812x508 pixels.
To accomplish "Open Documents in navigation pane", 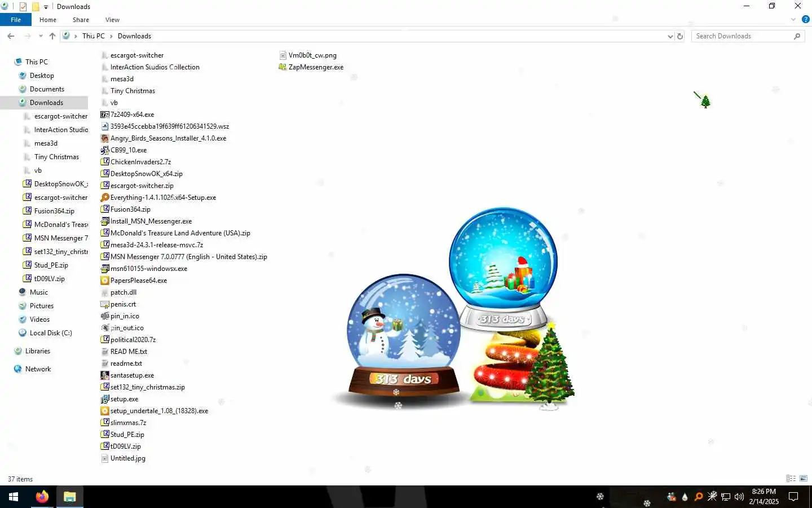I will [x=47, y=89].
